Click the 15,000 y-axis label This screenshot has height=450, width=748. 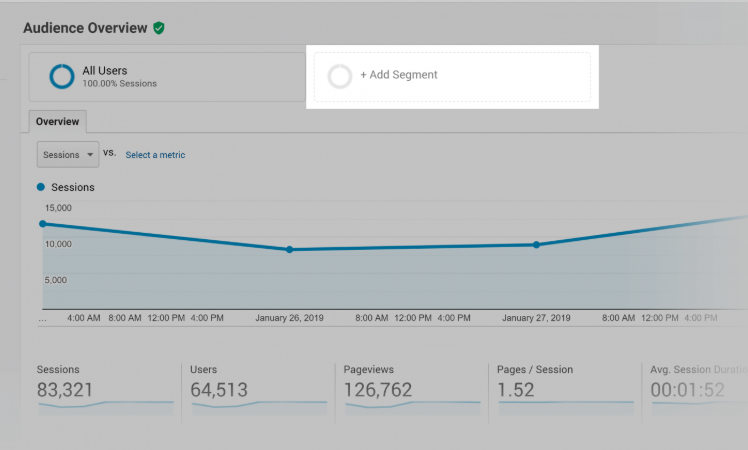[58, 208]
